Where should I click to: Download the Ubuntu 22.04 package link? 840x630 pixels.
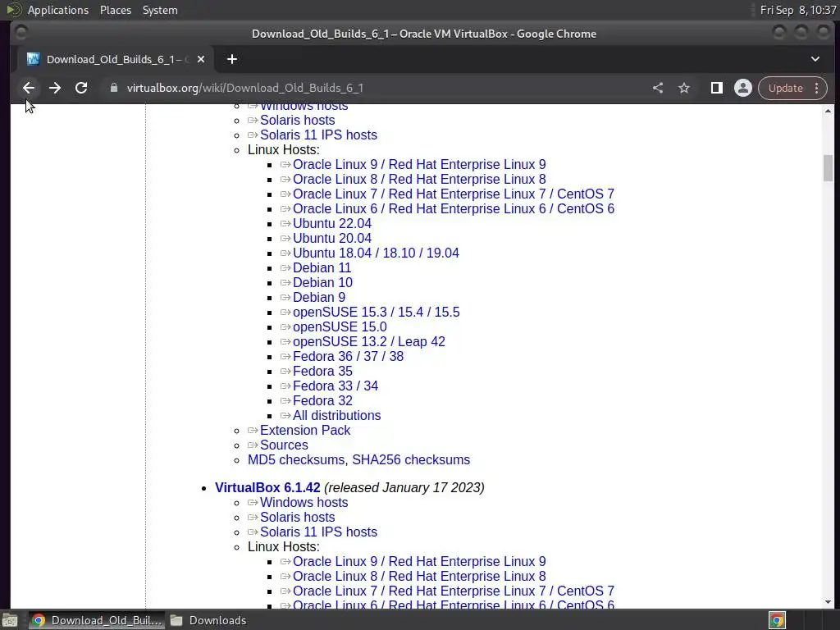(x=331, y=223)
